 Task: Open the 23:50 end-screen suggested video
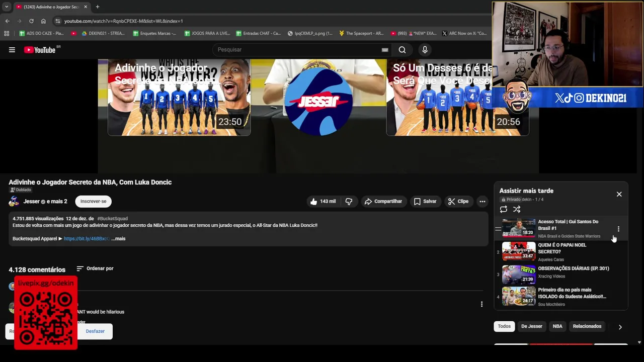(x=179, y=98)
